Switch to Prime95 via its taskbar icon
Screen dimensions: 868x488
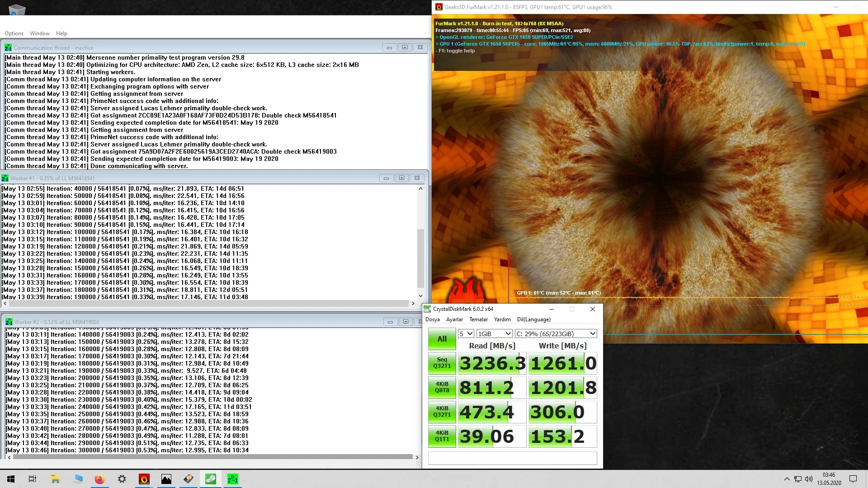[232, 479]
